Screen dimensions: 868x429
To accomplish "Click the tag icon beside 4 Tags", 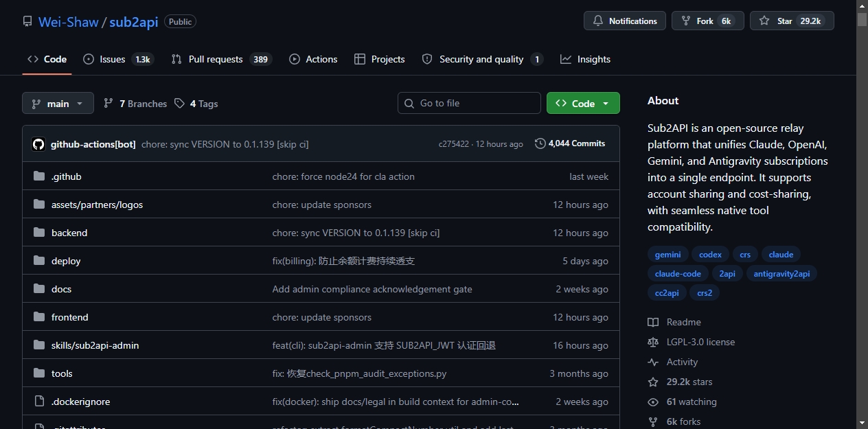I will coord(179,103).
